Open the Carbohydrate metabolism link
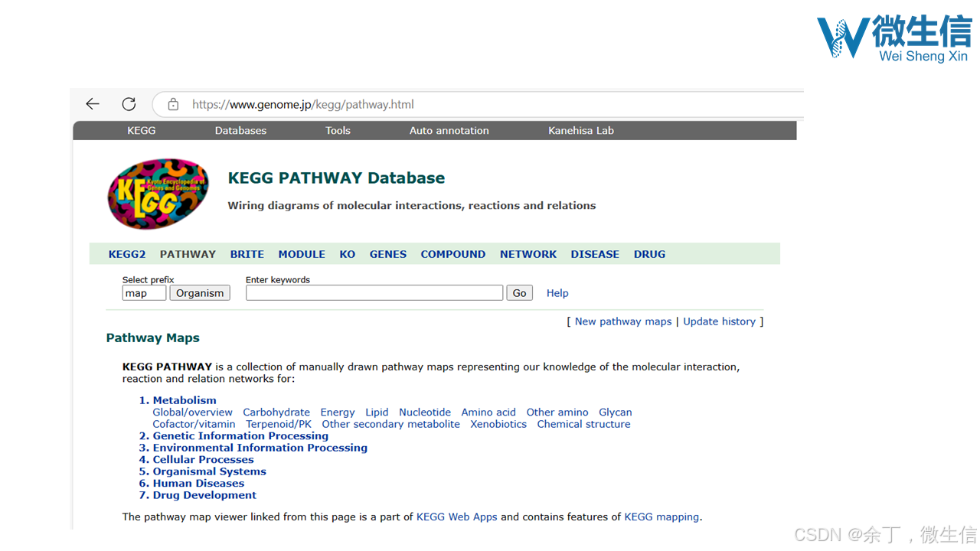Viewport: 980px width, 551px height. [276, 412]
